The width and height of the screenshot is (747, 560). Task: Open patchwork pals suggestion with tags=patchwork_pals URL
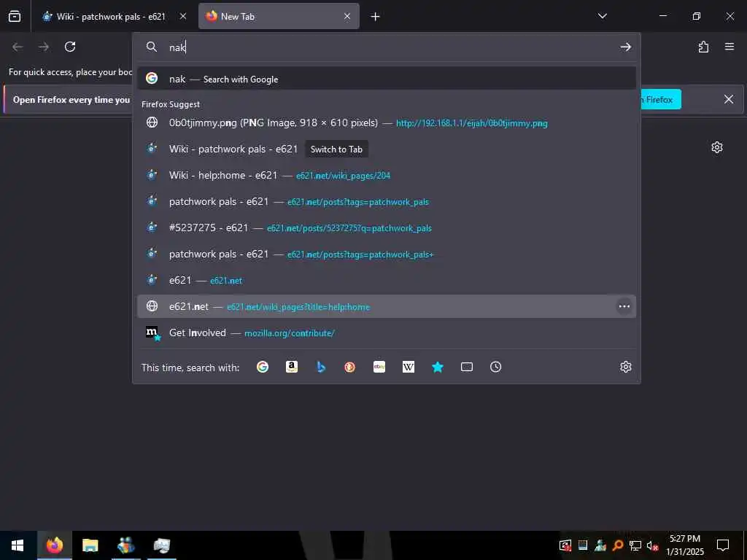pyautogui.click(x=387, y=201)
